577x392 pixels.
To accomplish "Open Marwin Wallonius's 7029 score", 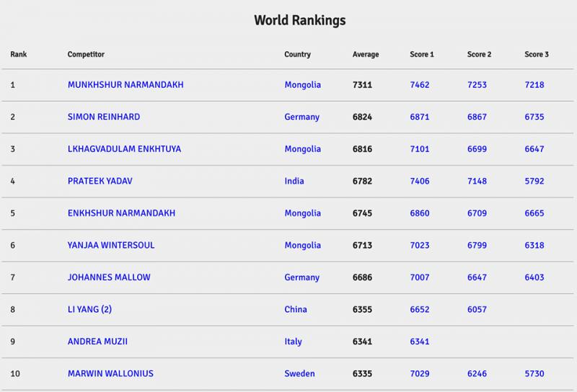I will click(x=419, y=374).
